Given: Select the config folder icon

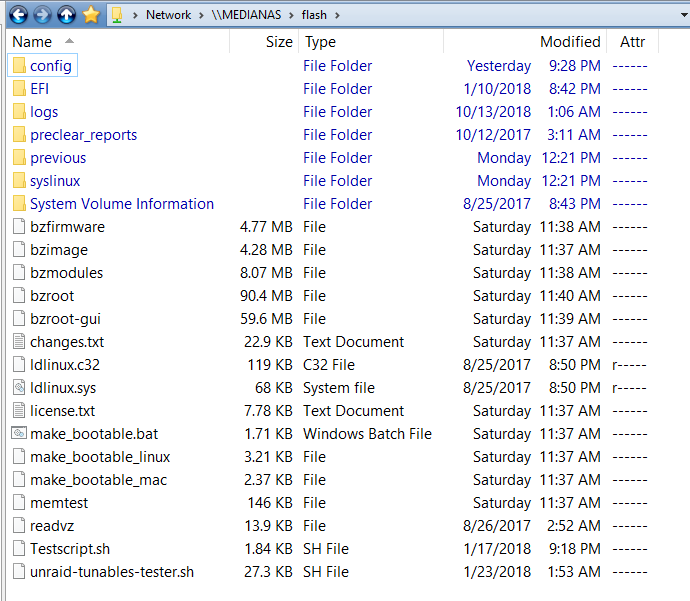Looking at the screenshot, I should point(19,66).
